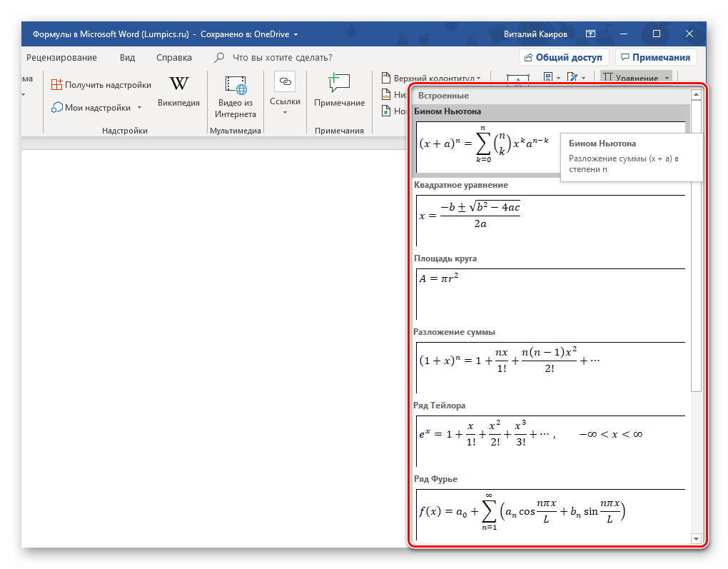Maximize the Word window
Screen dimensions: 728x569
[657, 34]
